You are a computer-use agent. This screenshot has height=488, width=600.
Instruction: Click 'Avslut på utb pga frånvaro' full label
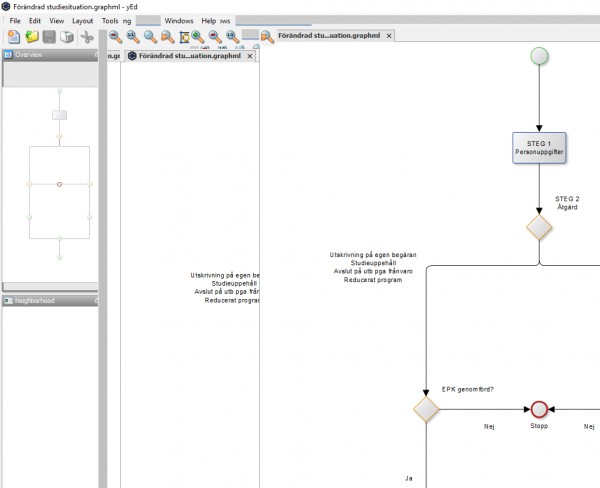[373, 271]
